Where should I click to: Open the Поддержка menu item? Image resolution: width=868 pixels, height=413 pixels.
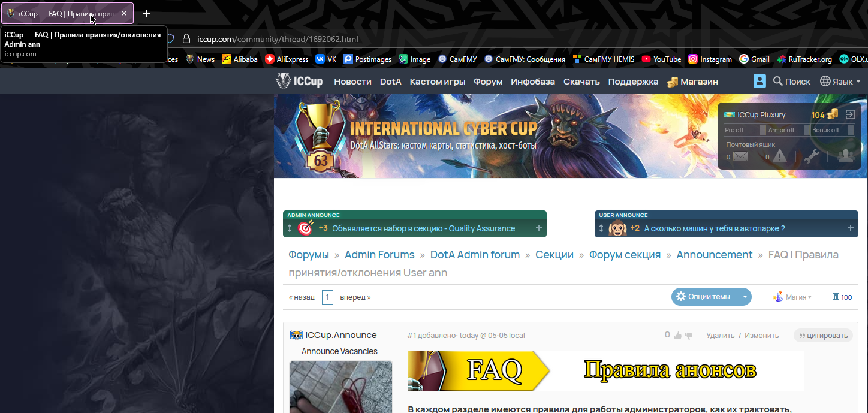click(x=633, y=82)
